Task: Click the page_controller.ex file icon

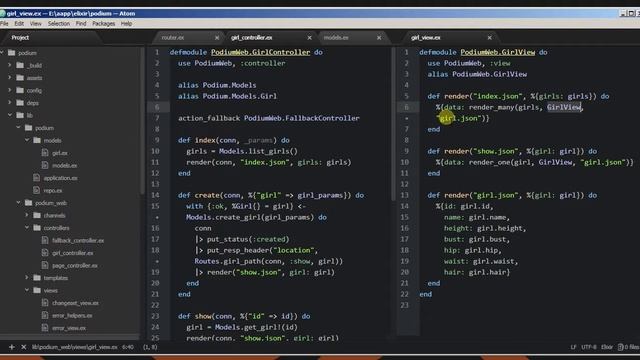Action: pos(45,265)
